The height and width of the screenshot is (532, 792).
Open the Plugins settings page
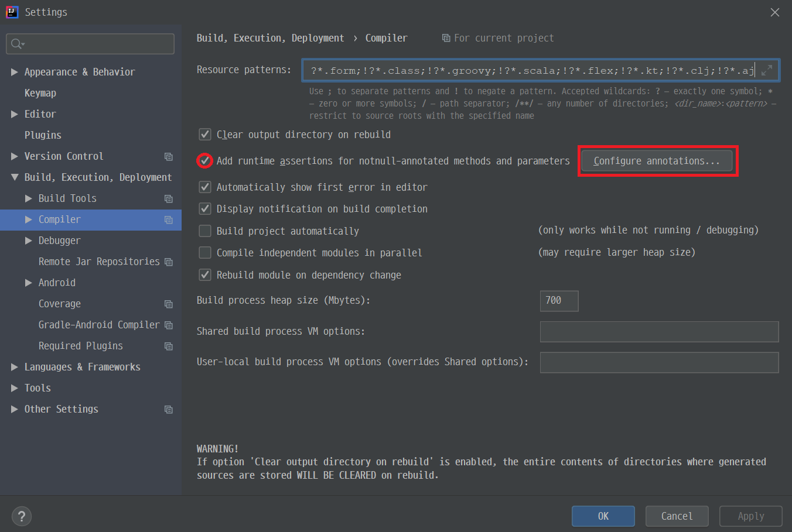tap(43, 135)
